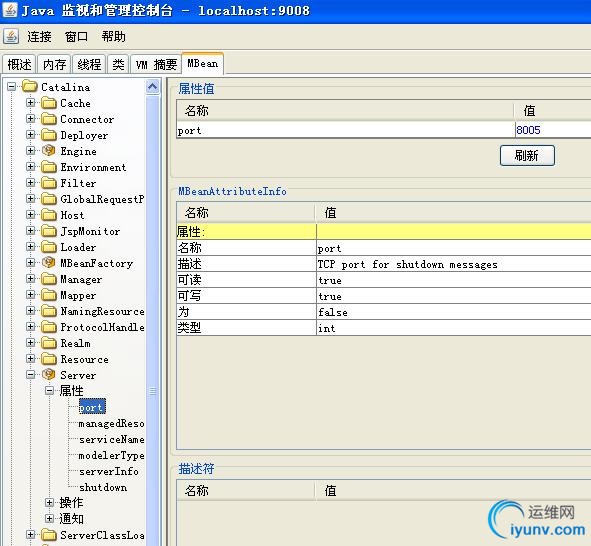Click the 名称 column header in 属性值 table

344,111
